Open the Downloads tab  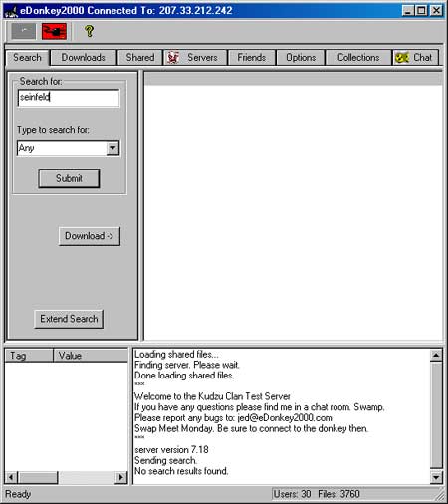[x=84, y=58]
